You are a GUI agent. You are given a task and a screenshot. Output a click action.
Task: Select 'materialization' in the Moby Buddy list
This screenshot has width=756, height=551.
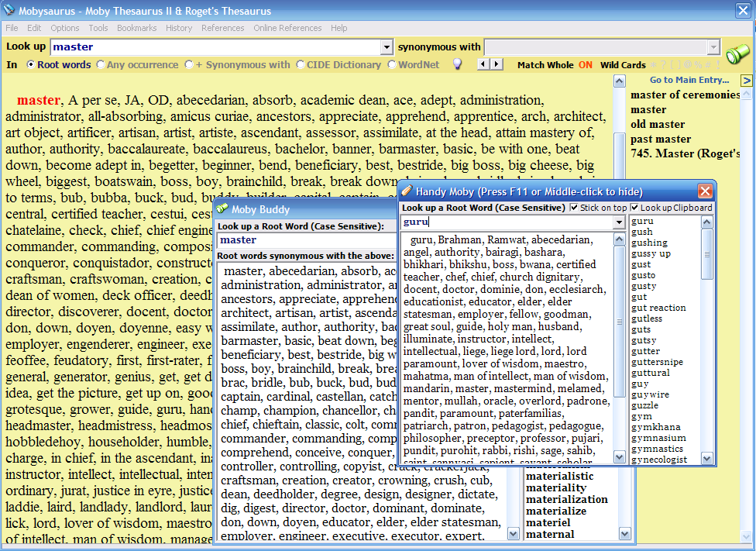pos(566,499)
